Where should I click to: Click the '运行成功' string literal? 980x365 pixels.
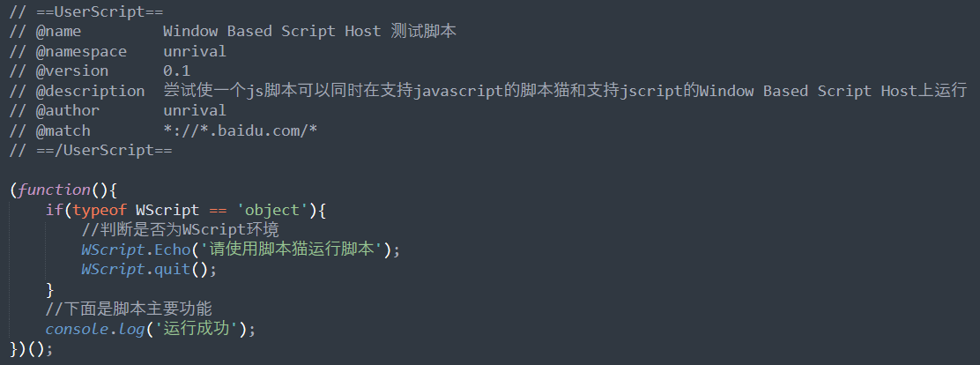(x=197, y=329)
